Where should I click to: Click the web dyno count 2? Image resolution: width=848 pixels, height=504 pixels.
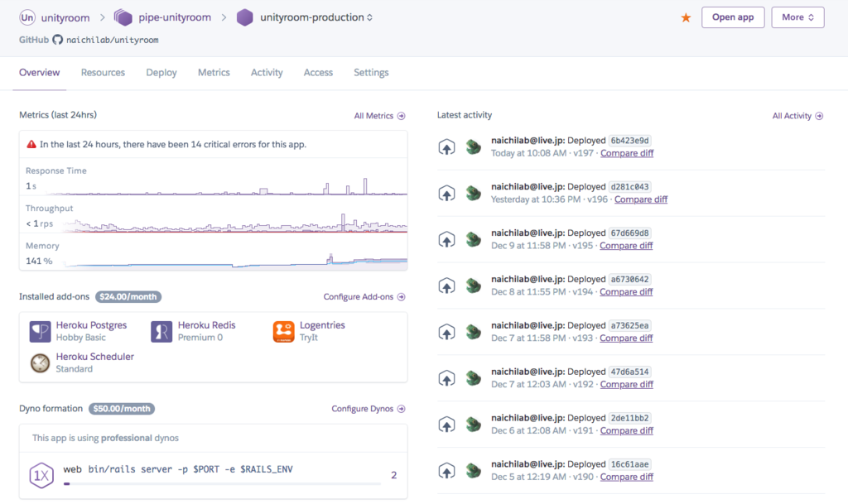click(x=393, y=475)
